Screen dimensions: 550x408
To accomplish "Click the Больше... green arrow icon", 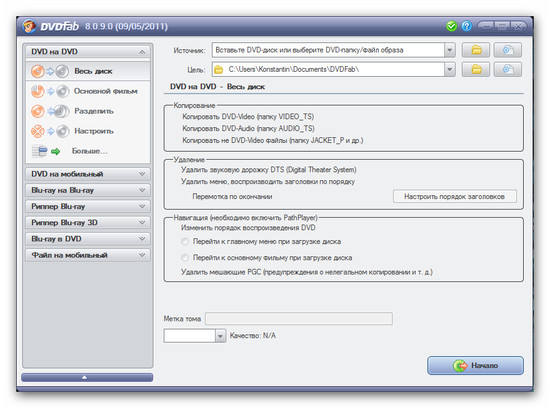I will point(55,151).
